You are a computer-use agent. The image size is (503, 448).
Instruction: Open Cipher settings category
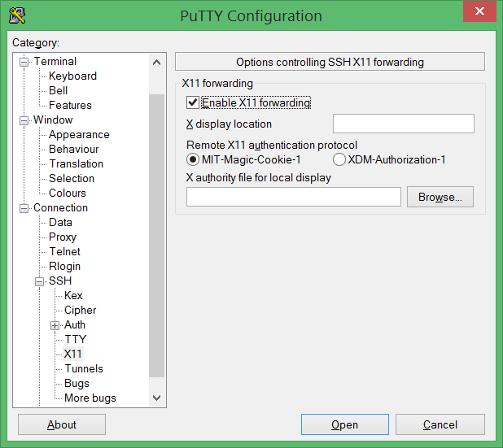click(81, 311)
